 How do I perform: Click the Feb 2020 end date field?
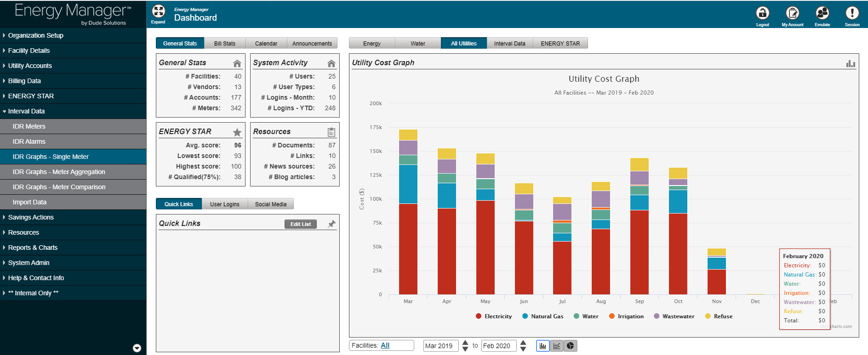pyautogui.click(x=499, y=346)
